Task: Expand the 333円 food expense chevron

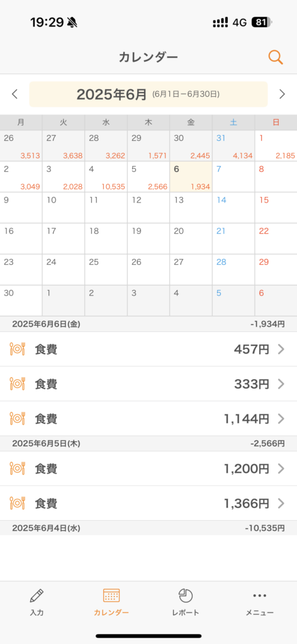Action: [281, 384]
